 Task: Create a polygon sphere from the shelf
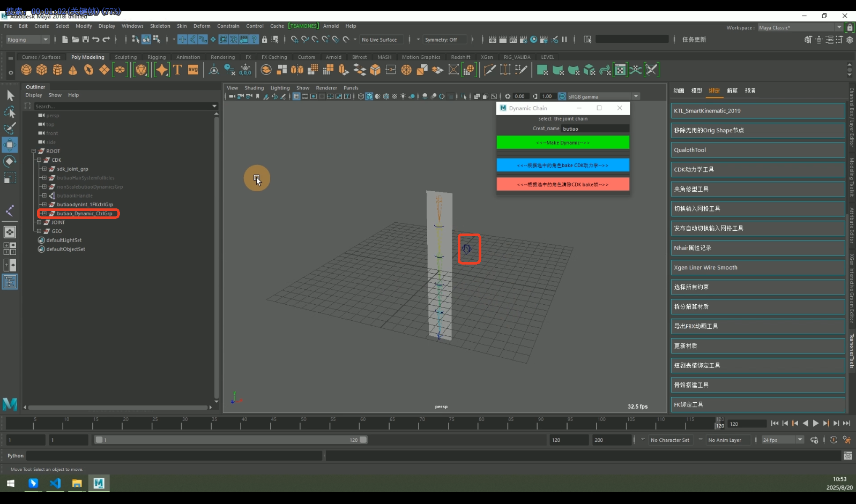26,70
